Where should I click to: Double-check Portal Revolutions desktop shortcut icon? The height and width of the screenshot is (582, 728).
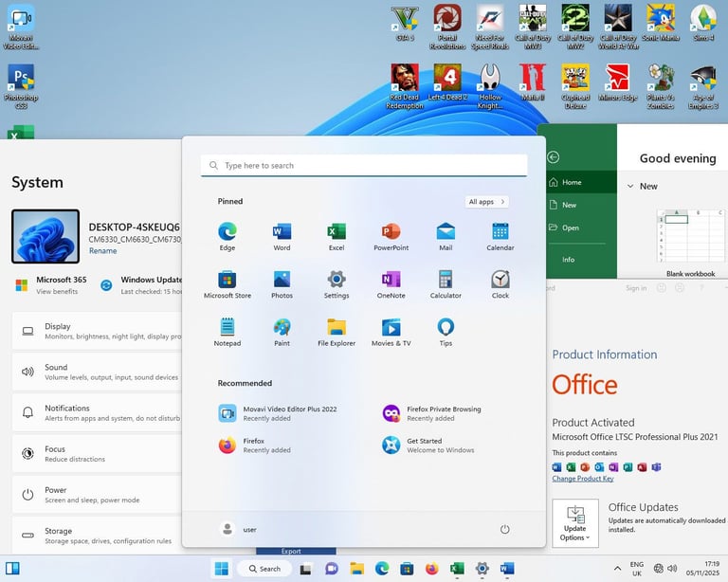click(x=447, y=20)
